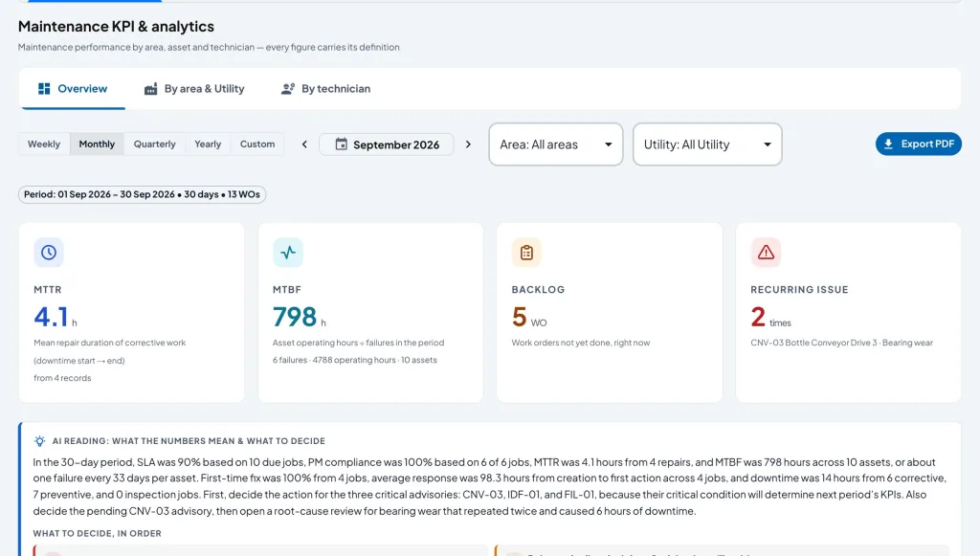The height and width of the screenshot is (556, 980).
Task: Click the Export PDF button
Action: [x=918, y=144]
